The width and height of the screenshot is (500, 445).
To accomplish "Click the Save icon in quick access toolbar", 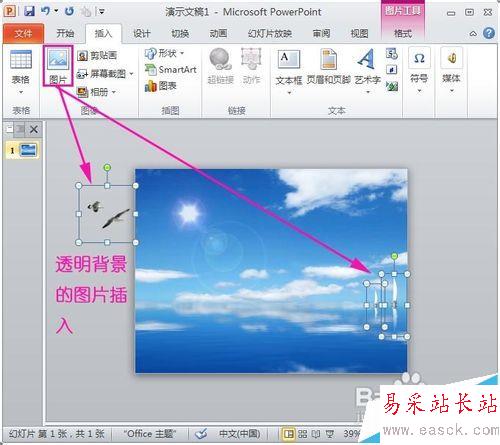I will (30, 12).
